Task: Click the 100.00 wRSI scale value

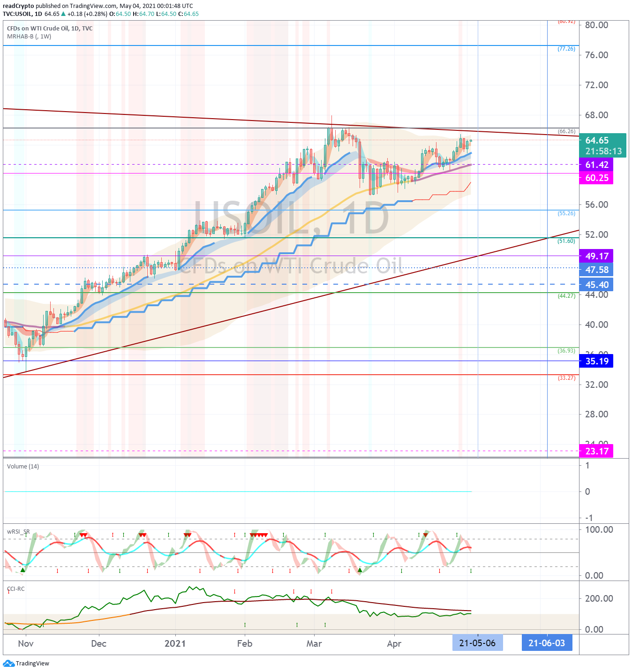Action: [599, 530]
